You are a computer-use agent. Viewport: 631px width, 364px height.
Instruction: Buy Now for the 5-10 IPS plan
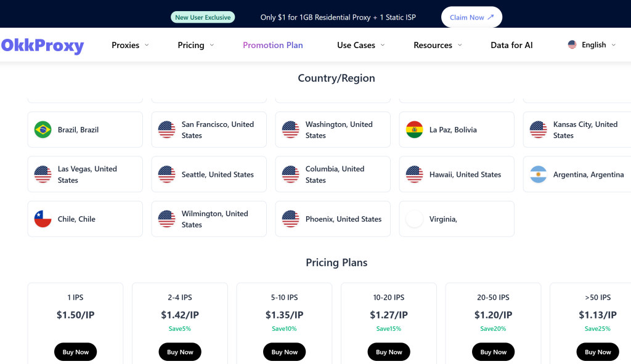tap(284, 352)
